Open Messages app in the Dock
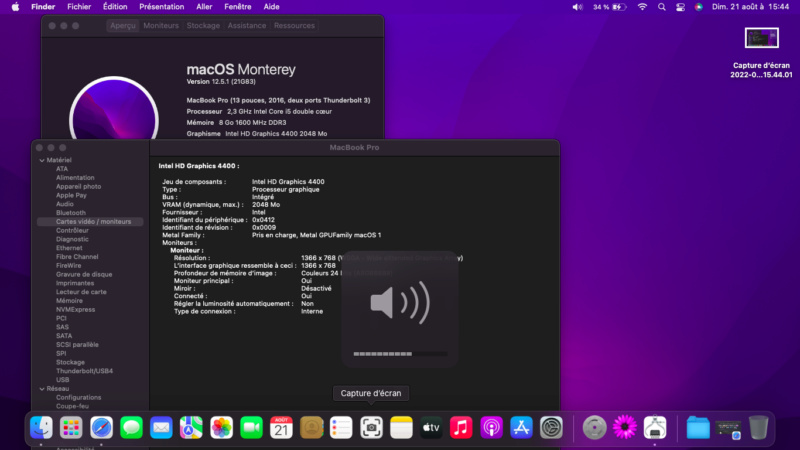 [x=131, y=428]
